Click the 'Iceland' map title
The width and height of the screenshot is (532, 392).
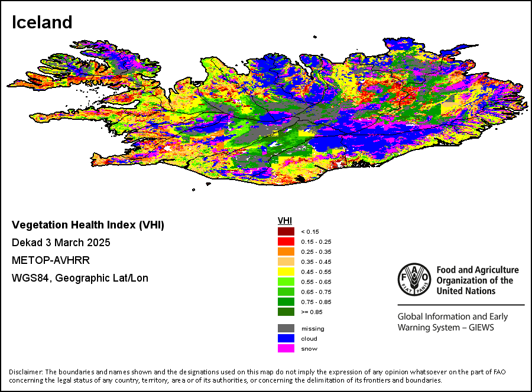coord(42,22)
